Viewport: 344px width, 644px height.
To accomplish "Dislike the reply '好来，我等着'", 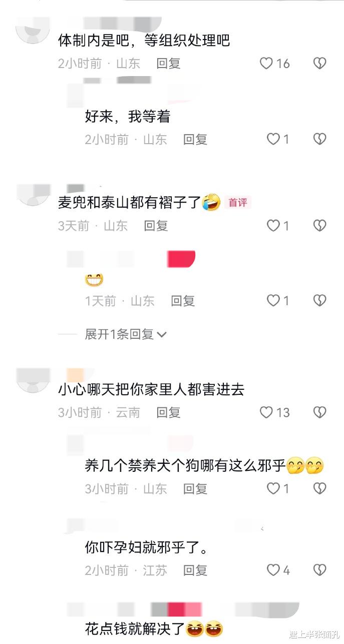I will [319, 139].
